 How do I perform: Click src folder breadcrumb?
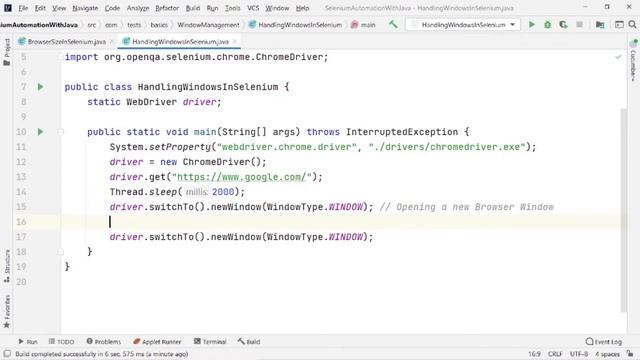coord(92,25)
